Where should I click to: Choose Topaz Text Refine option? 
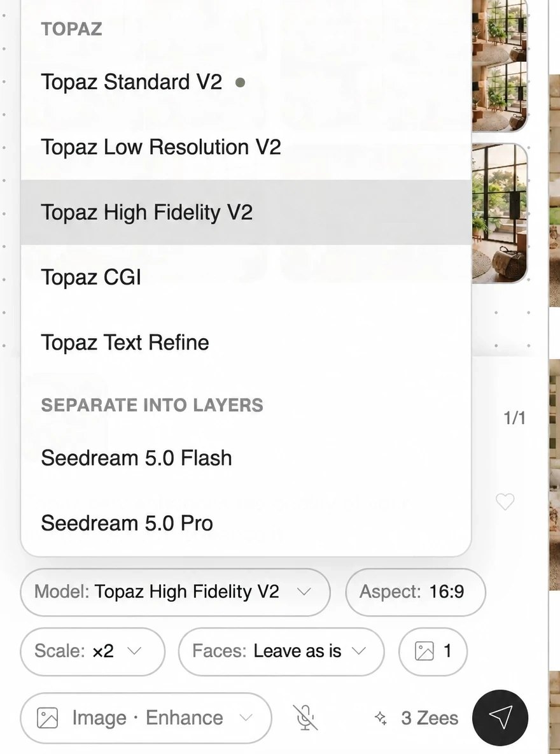(246, 343)
